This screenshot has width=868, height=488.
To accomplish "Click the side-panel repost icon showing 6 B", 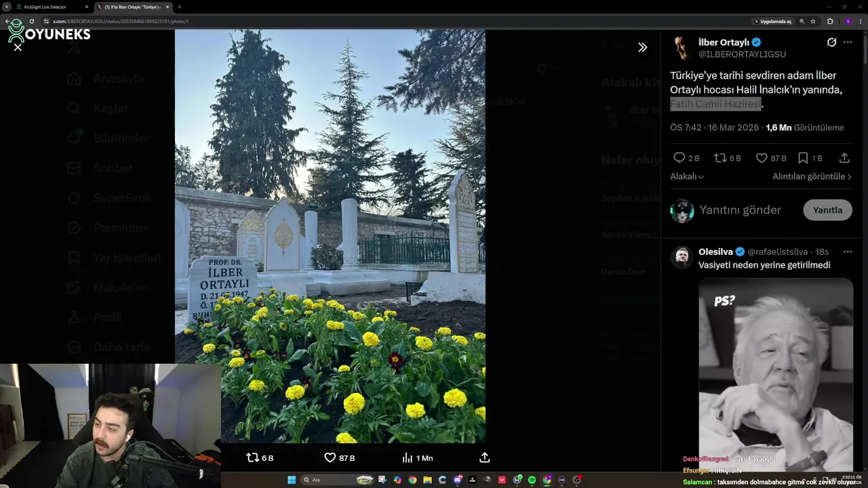I will tap(720, 158).
